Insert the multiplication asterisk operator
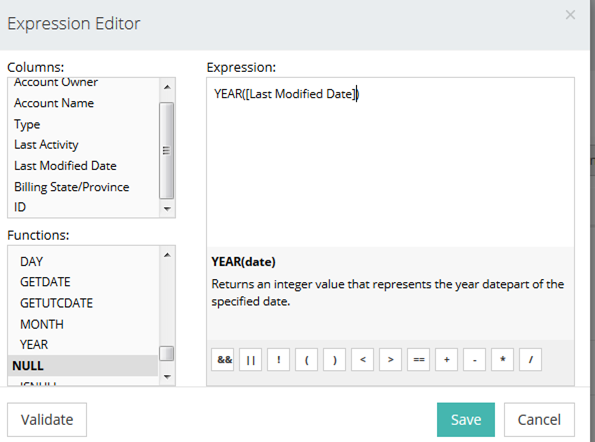595x442 pixels. point(502,360)
